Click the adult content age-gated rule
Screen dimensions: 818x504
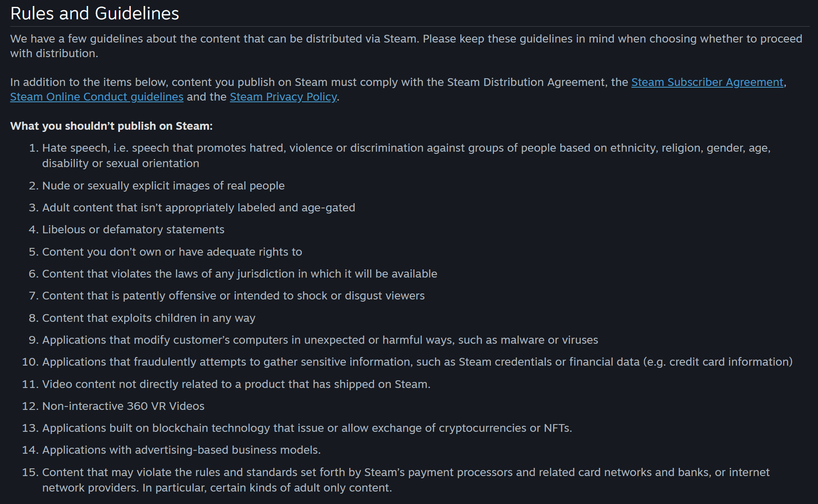point(199,208)
